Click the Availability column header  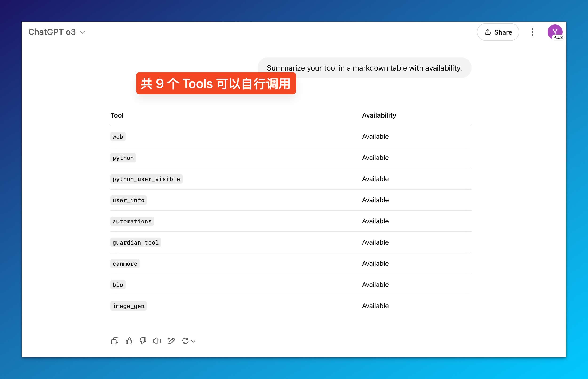[x=379, y=115]
